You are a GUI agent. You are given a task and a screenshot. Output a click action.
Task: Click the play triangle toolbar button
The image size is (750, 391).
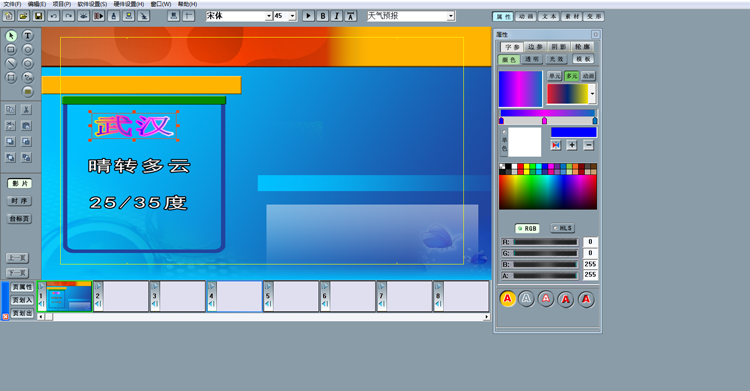pyautogui.click(x=309, y=16)
